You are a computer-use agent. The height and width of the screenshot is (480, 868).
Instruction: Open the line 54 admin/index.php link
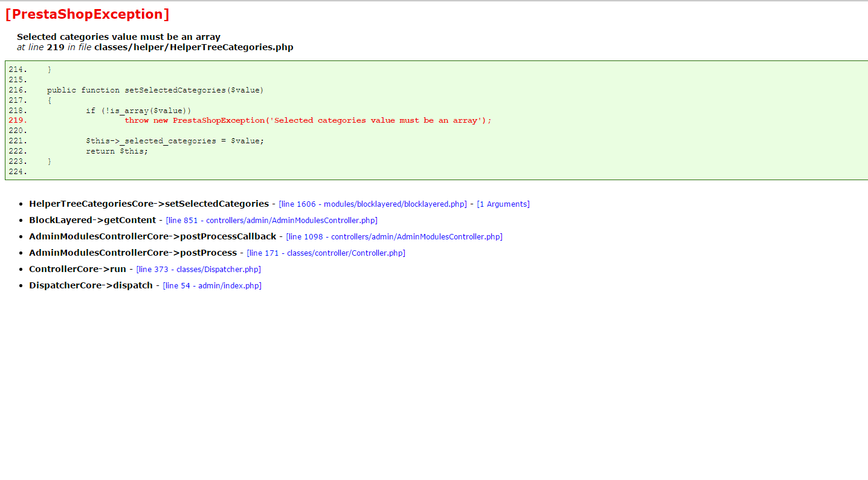click(x=213, y=286)
